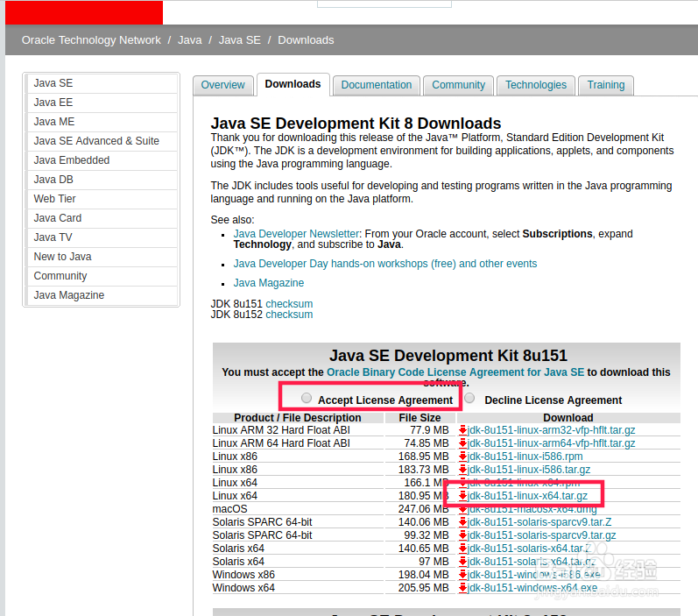Open Java Magazine in the left sidebar

(x=102, y=295)
